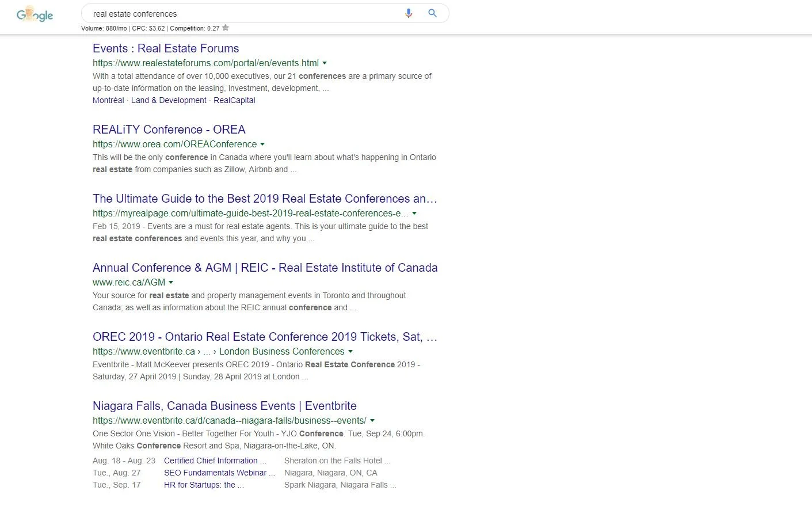Open the 'REALiTY Conference - OREA' result
The image size is (812, 506).
[169, 130]
